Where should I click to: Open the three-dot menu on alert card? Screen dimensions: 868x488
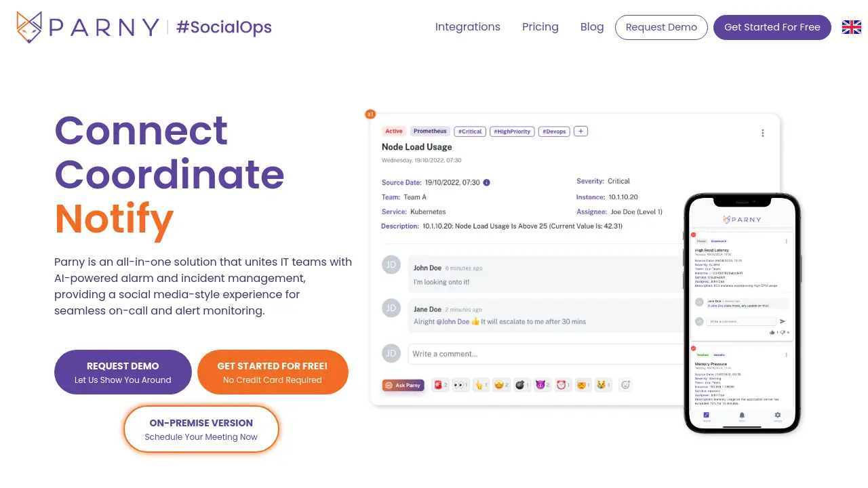763,133
